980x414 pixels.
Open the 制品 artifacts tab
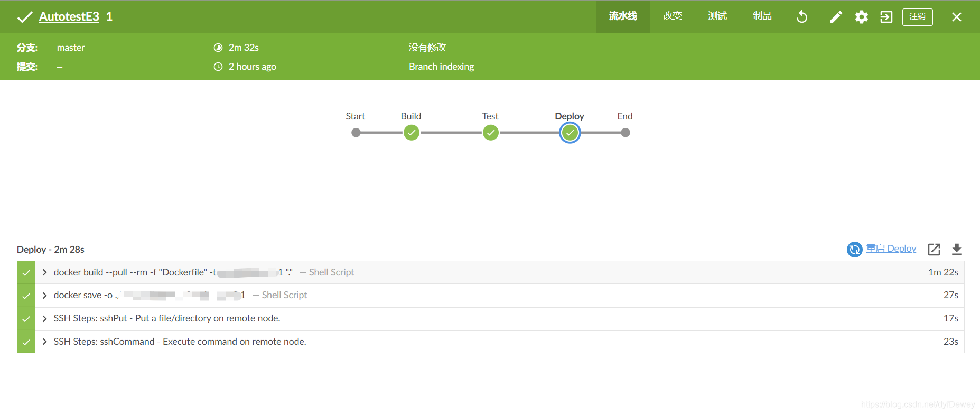tap(762, 16)
